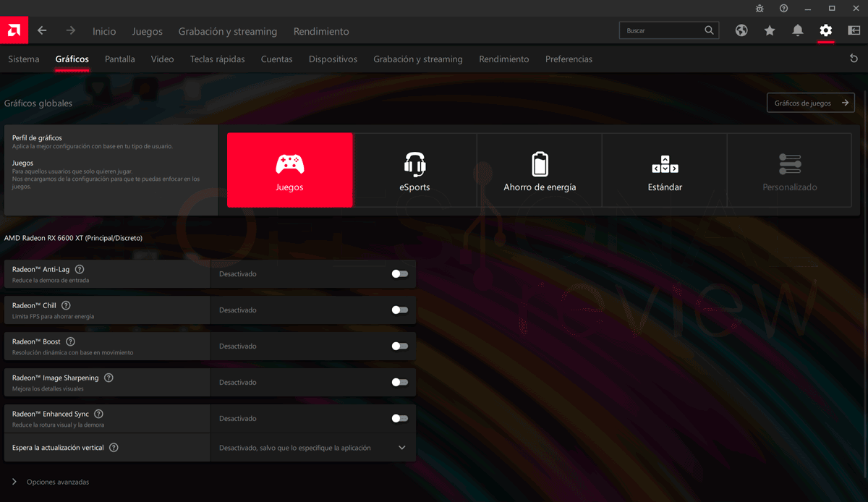Open favorites star icon

pos(770,30)
